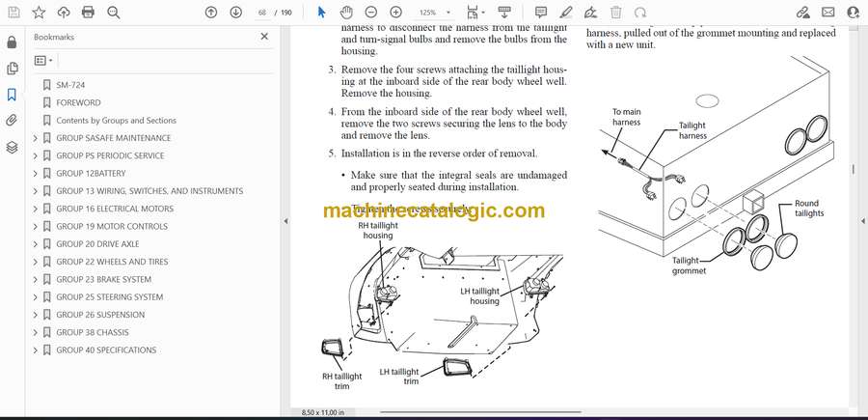Screen dimensions: 868x420
Task: Click the upload to cloud icon
Action: click(x=64, y=13)
